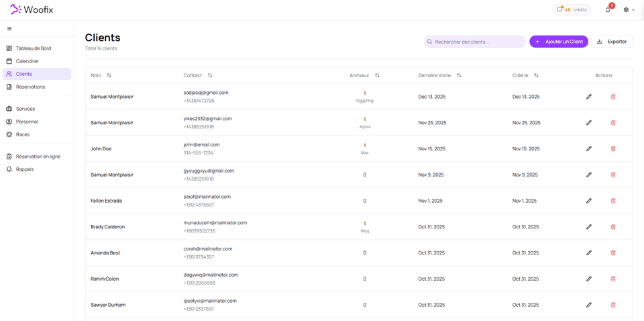Delete the Fallon Estrada client row
Screen dimensions: 644x321
(613, 201)
